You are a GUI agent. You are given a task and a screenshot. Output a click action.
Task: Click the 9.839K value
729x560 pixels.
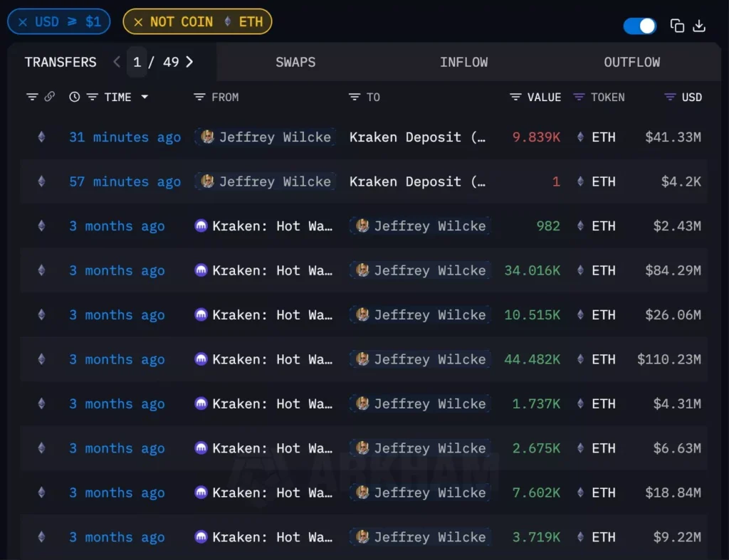pos(536,137)
